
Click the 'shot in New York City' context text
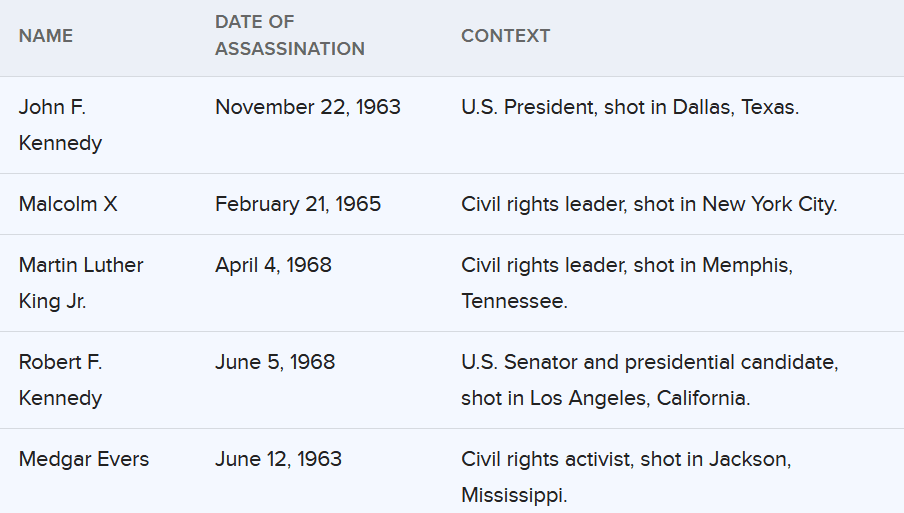(x=735, y=204)
